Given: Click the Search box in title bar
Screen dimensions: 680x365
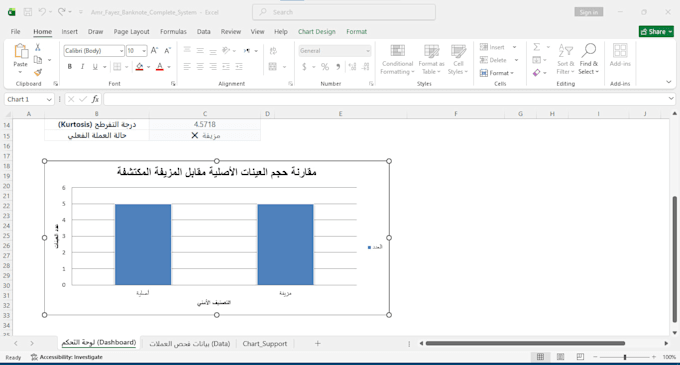Looking at the screenshot, I should (344, 12).
